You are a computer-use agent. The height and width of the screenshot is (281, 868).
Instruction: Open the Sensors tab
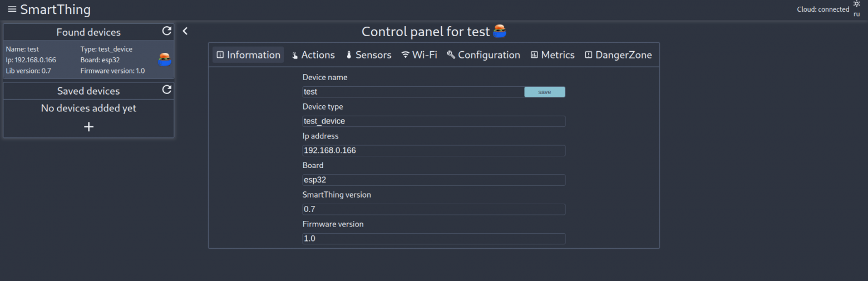(368, 55)
